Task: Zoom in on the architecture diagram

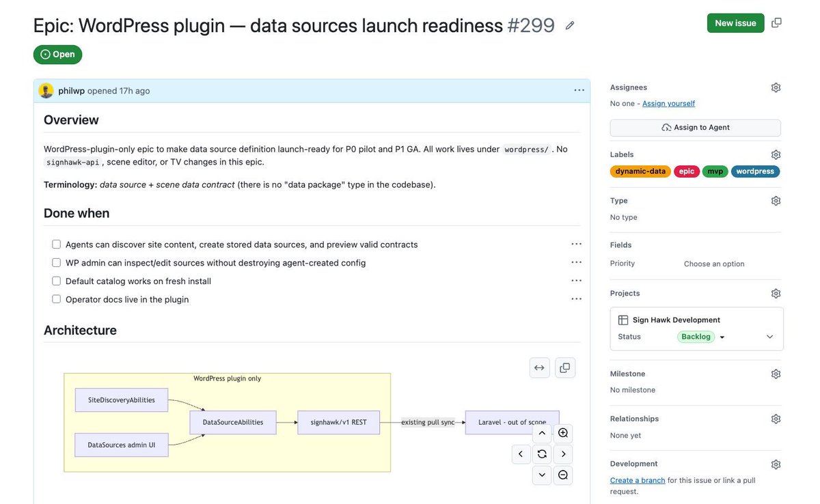Action: tap(563, 433)
